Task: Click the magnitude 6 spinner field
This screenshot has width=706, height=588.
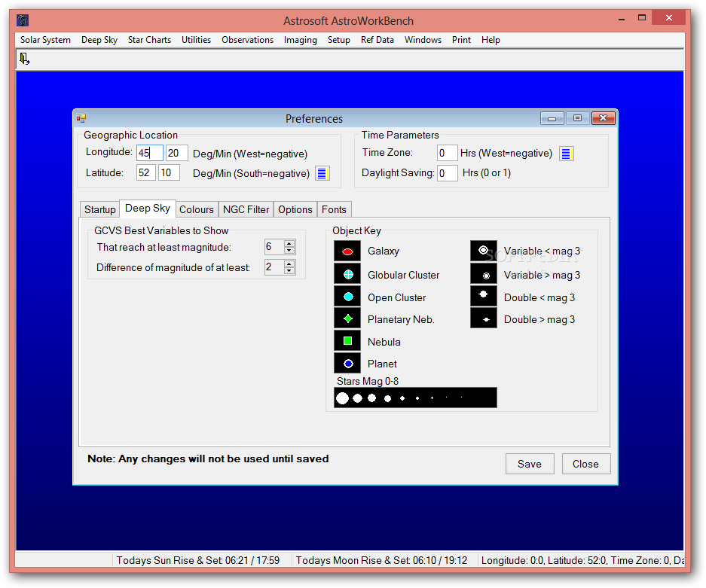Action: [274, 247]
